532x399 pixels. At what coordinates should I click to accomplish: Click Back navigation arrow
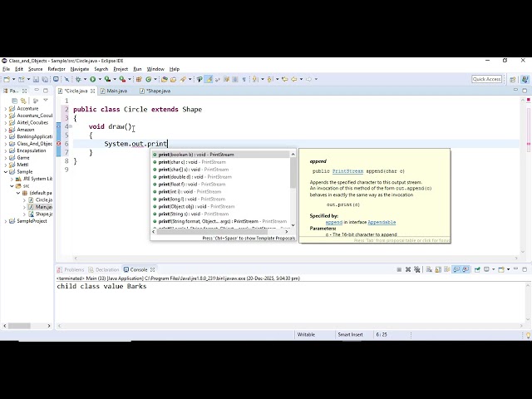click(x=293, y=80)
